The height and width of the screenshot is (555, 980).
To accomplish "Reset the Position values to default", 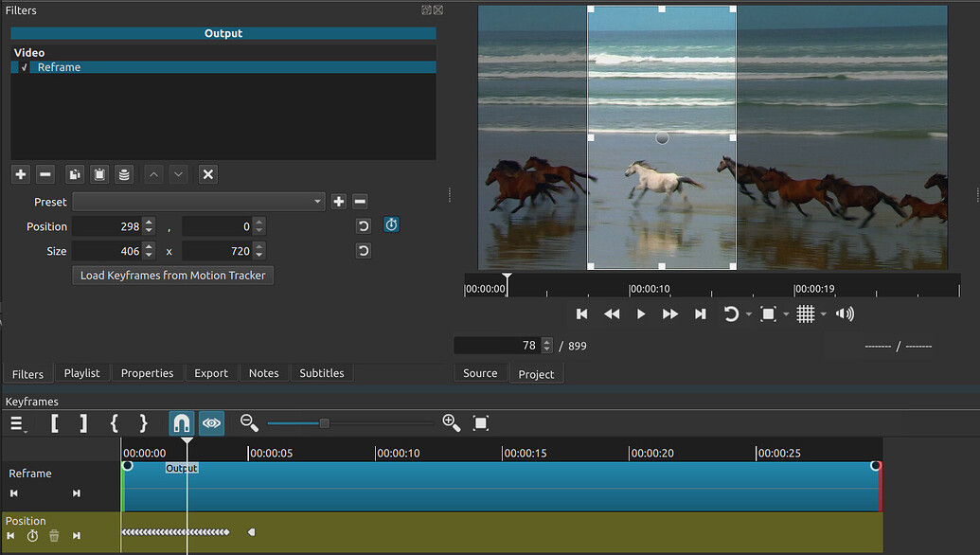I will click(364, 225).
